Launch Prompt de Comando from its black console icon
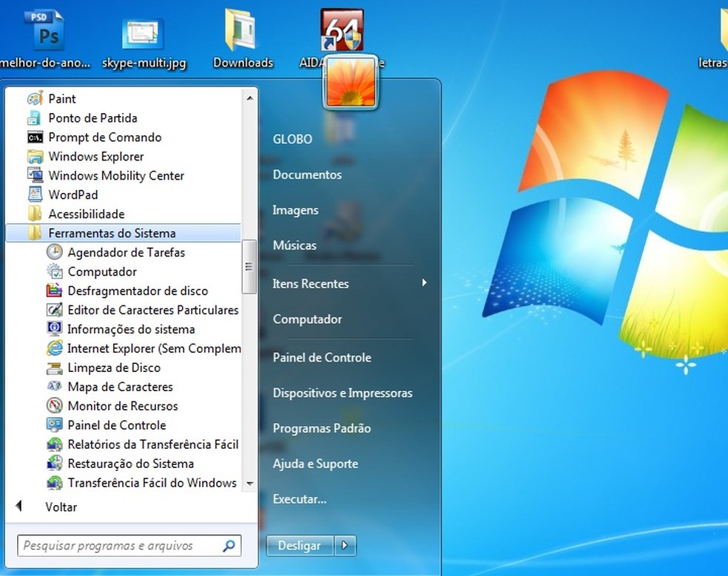The height and width of the screenshot is (576, 728). tap(36, 138)
